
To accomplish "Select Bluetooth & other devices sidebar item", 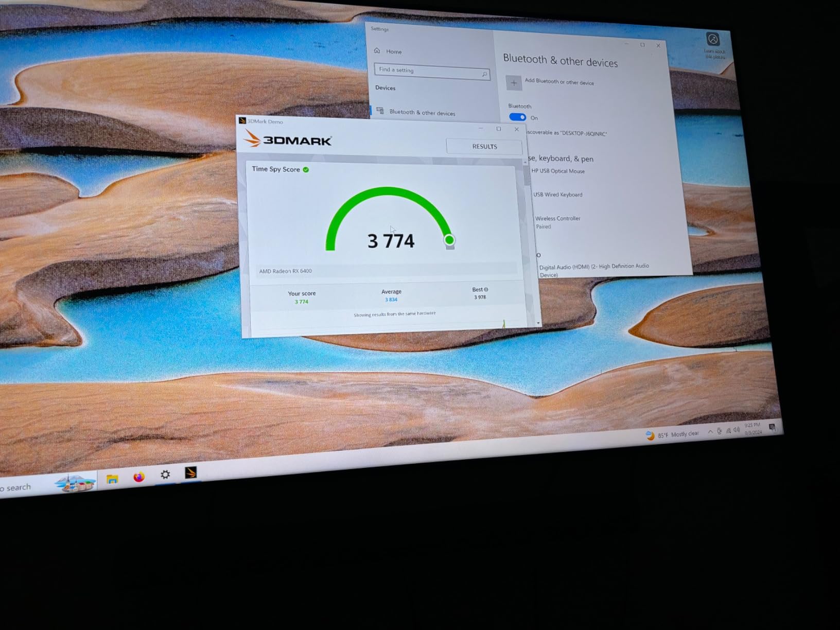I will tap(422, 112).
